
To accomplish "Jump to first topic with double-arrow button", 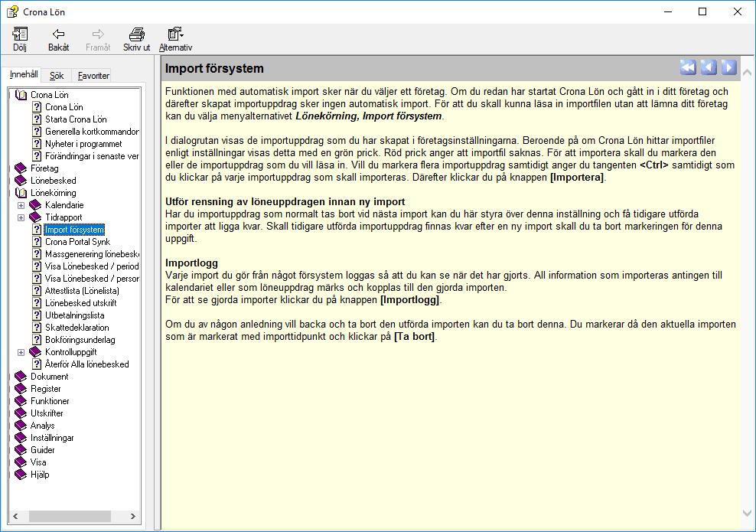I will [688, 67].
